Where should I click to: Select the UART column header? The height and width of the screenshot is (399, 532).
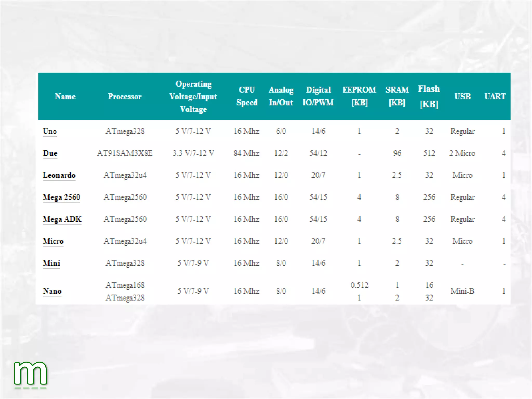click(495, 96)
